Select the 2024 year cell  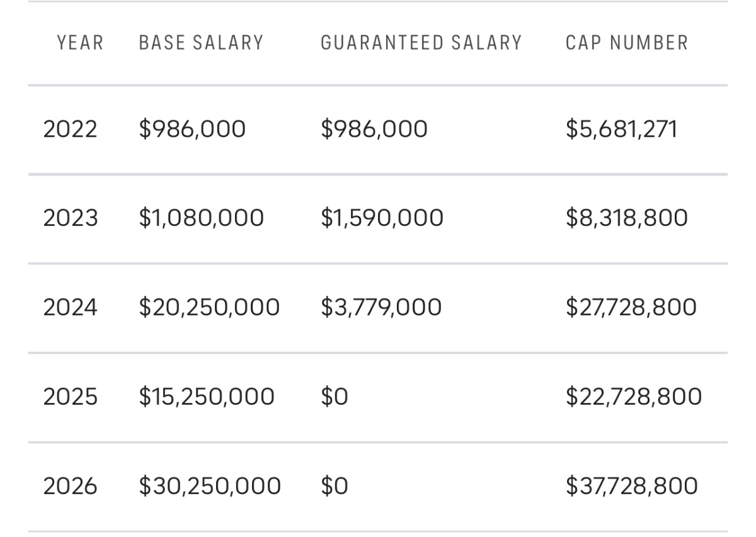(x=70, y=307)
